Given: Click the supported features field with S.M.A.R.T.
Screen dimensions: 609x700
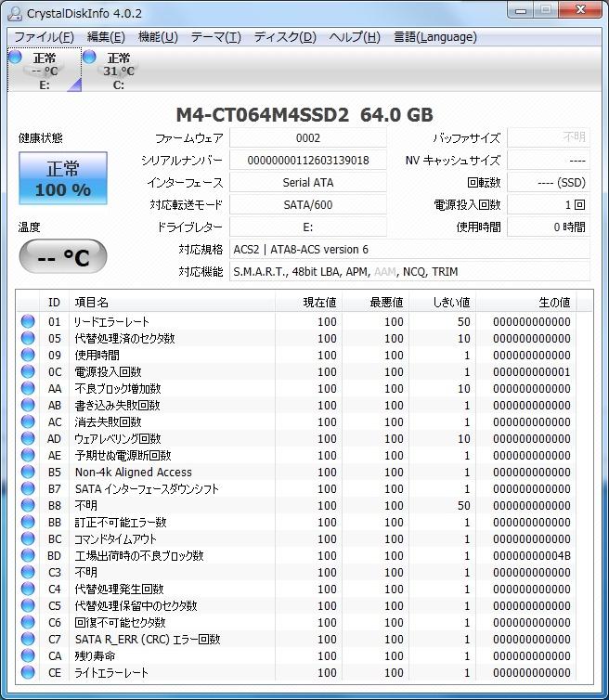Looking at the screenshot, I should tap(409, 272).
